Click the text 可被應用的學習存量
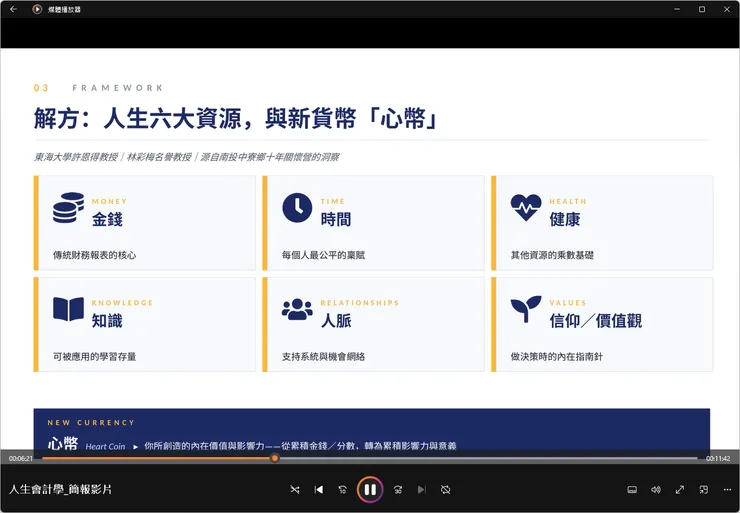The height and width of the screenshot is (513, 740). 94,357
